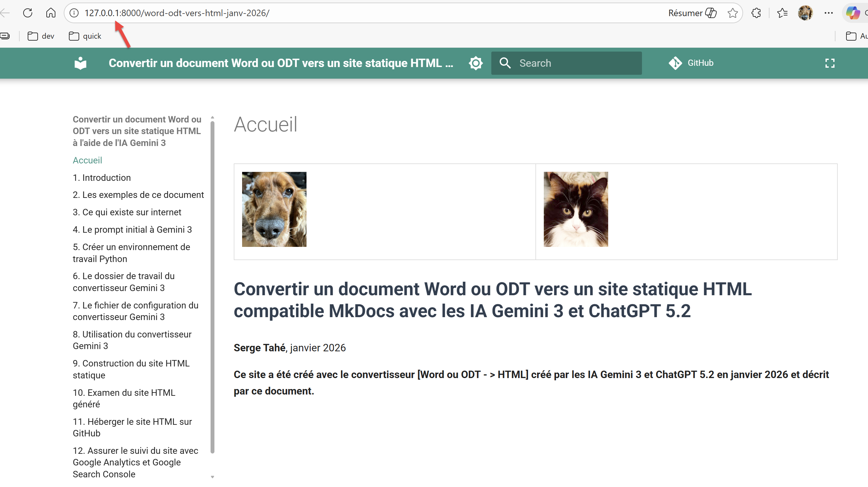Screen dimensions: 868x487
Task: Open 1. Introduction in the sidebar
Action: tap(102, 178)
